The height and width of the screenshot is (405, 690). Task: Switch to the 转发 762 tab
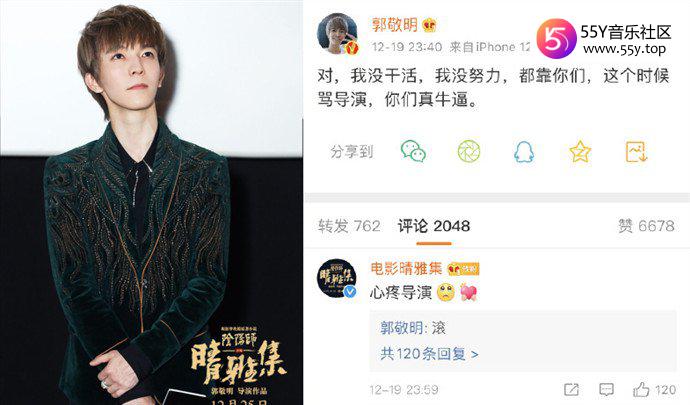349,226
